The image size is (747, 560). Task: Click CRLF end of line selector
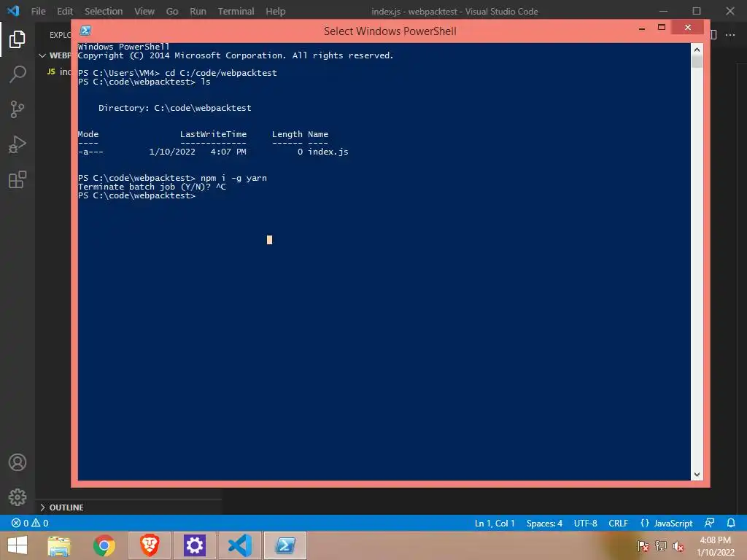coord(618,523)
